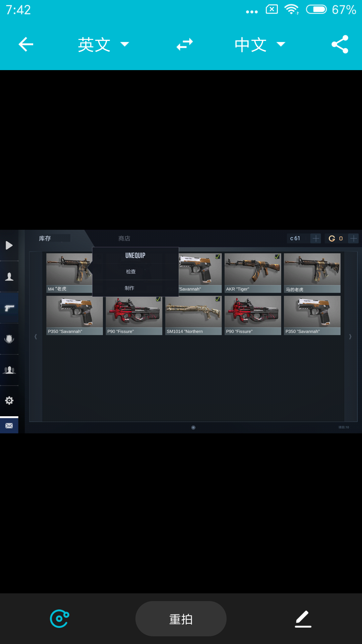Switch to the 商店 tab
Viewport: 362px width, 644px height.
(x=124, y=238)
